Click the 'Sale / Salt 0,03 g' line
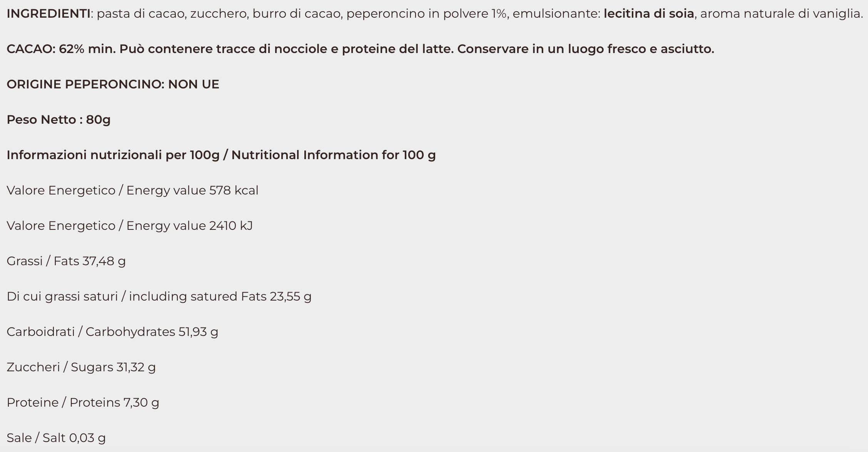The width and height of the screenshot is (868, 452). click(56, 438)
